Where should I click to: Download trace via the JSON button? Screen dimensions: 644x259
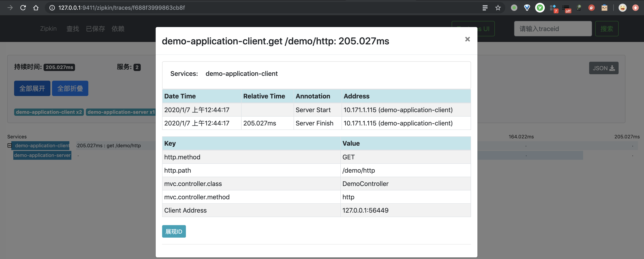coord(603,68)
